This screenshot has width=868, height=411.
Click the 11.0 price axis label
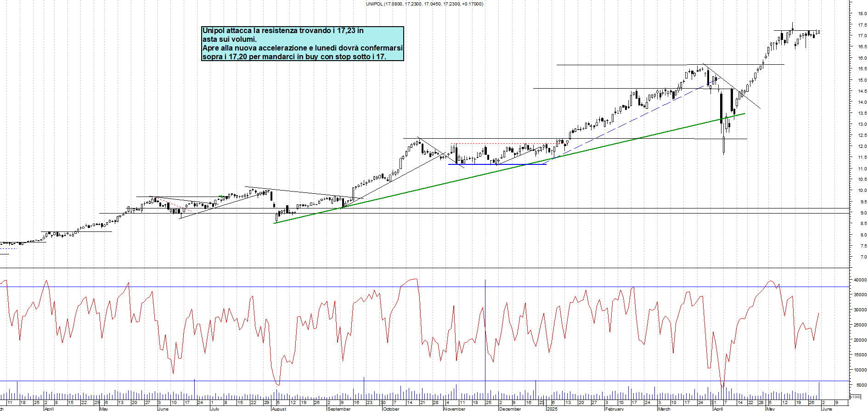pyautogui.click(x=862, y=169)
